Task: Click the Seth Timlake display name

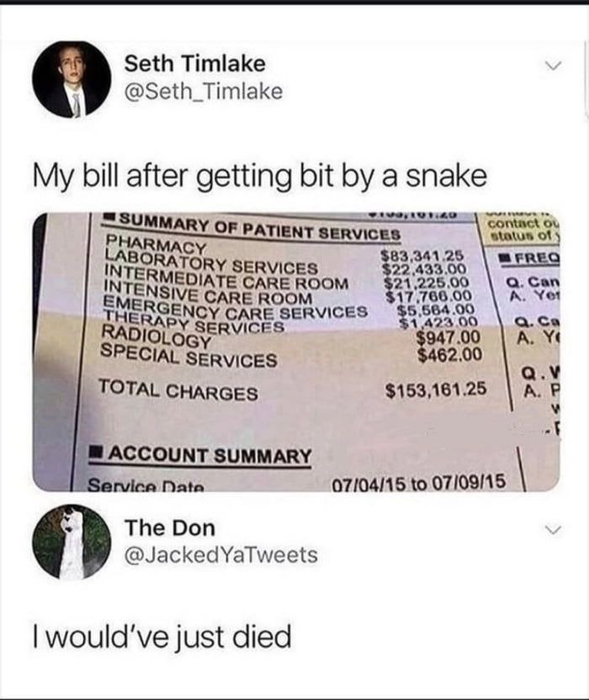Action: point(194,63)
